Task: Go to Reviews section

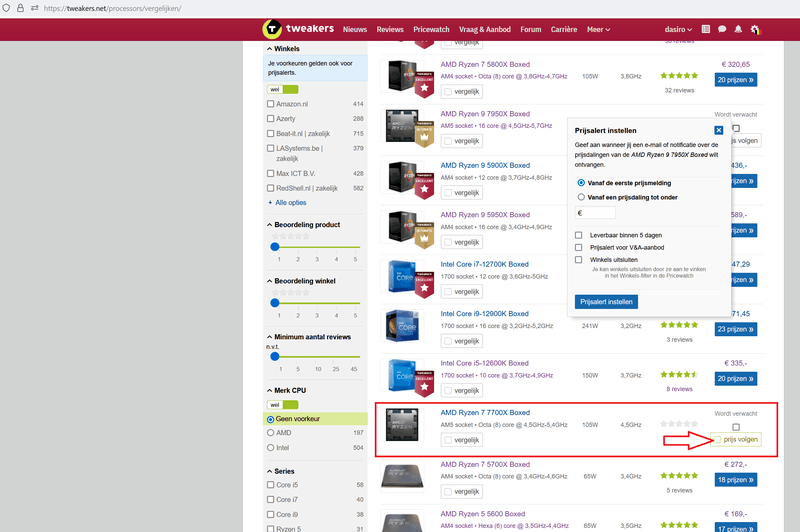Action: click(x=390, y=30)
